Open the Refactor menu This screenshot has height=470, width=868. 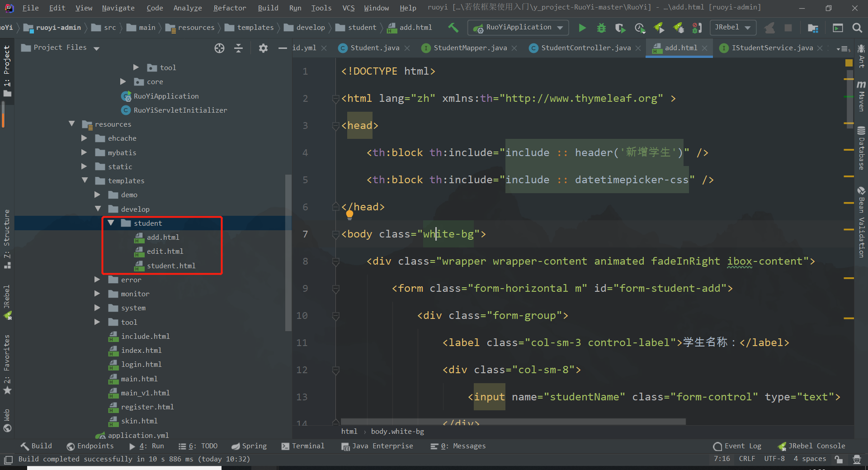click(x=230, y=8)
